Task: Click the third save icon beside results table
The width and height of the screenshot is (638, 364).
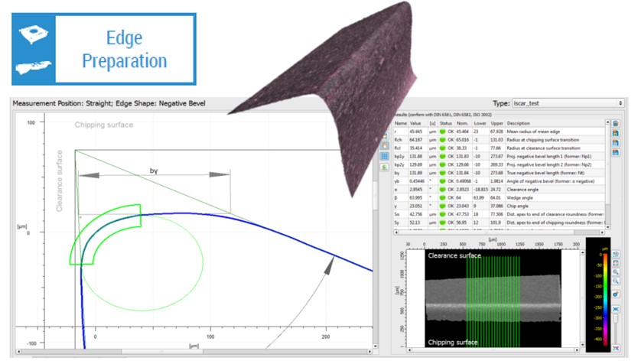Action: [x=616, y=143]
